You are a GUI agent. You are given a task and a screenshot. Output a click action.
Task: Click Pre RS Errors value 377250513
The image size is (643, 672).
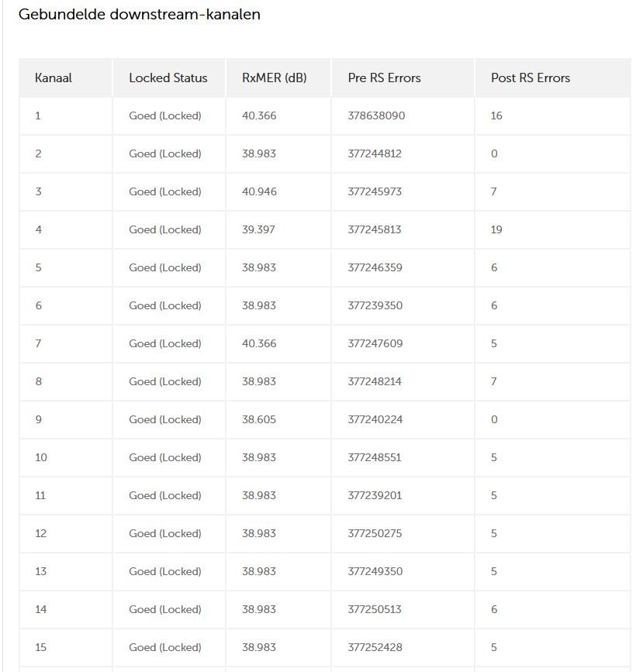click(x=375, y=609)
